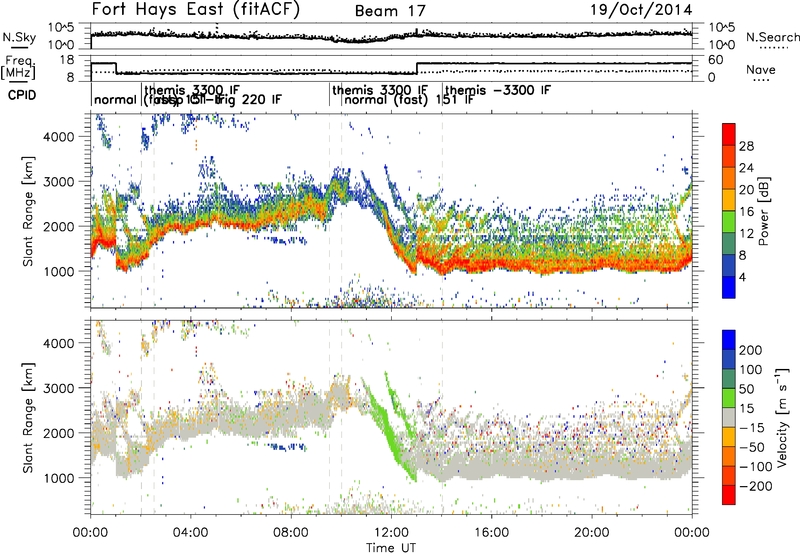Click the 'N.Sky' legend label
The width and height of the screenshot is (800, 554).
pos(19,38)
